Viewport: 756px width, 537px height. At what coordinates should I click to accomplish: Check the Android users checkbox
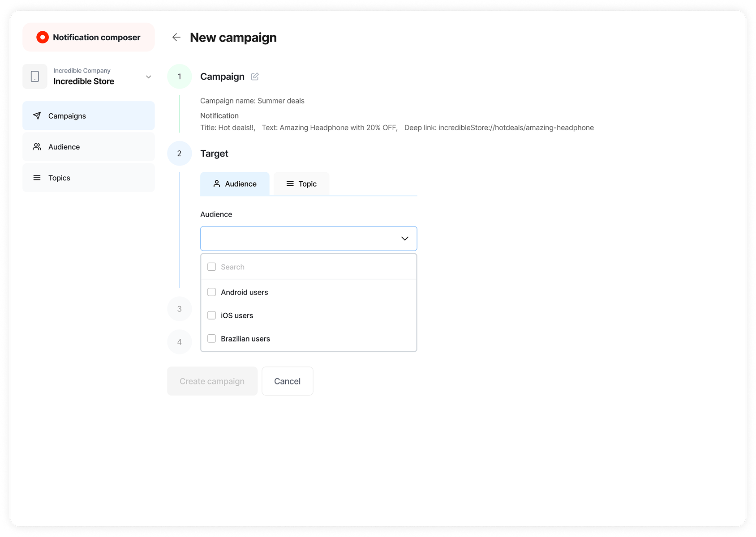(x=212, y=292)
